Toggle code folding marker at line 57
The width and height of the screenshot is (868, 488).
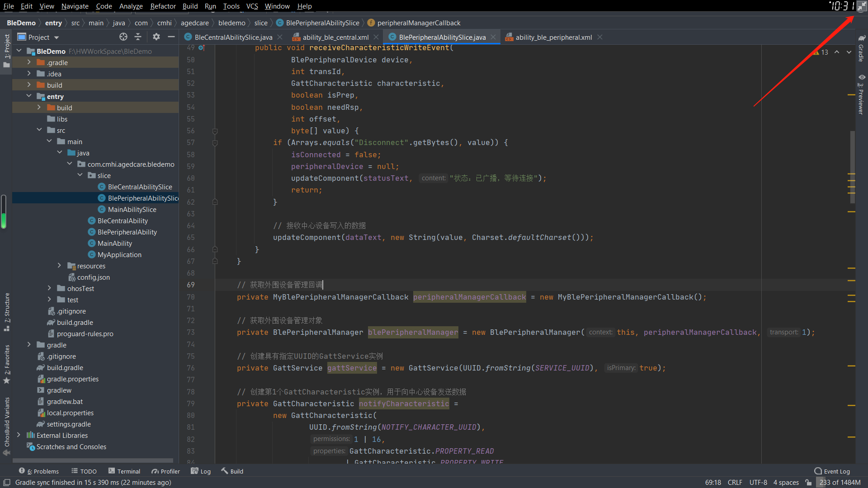[x=215, y=143]
